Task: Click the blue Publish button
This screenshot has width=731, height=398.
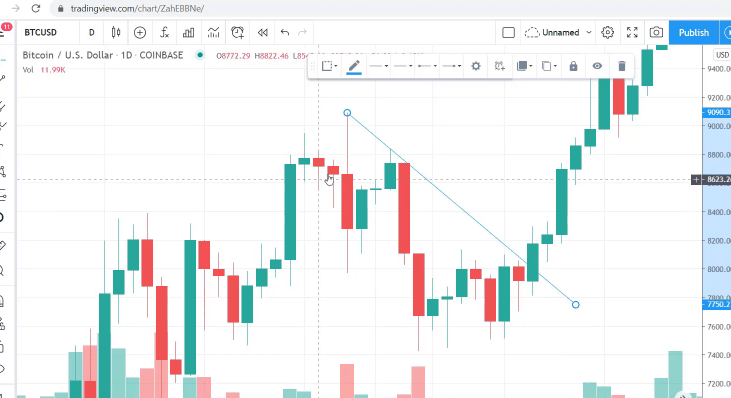Action: coord(694,33)
